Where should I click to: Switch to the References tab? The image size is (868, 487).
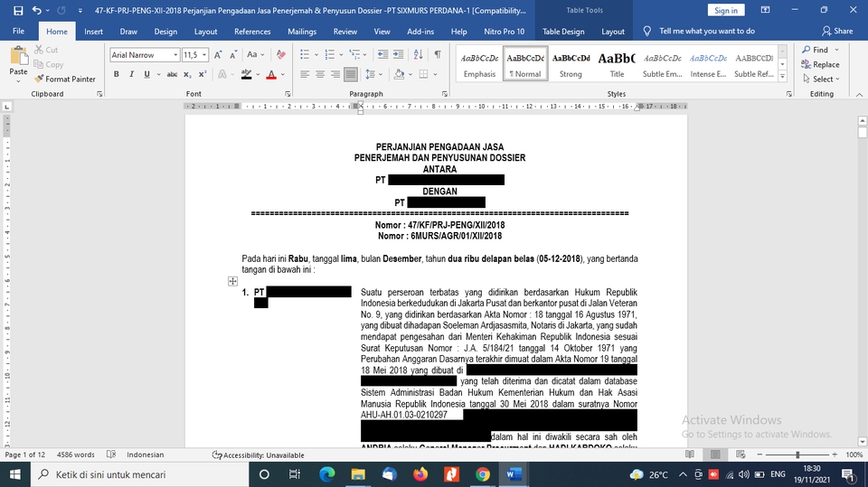[252, 32]
